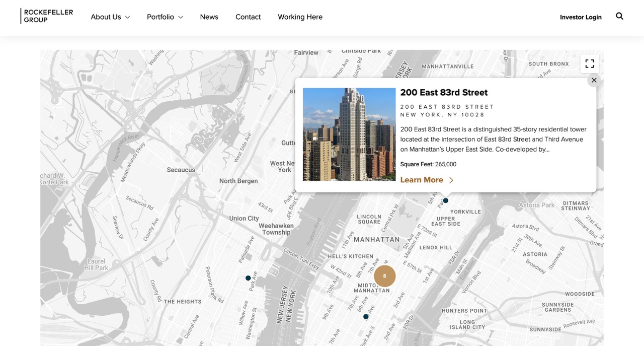The width and height of the screenshot is (644, 346).
Task: Click the cluster marker labeled 8
Action: (384, 276)
